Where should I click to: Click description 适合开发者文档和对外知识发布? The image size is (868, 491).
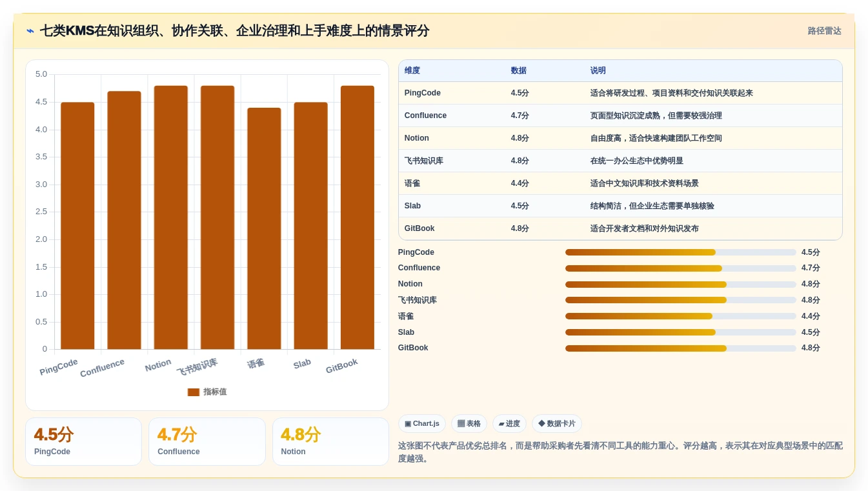pos(645,228)
